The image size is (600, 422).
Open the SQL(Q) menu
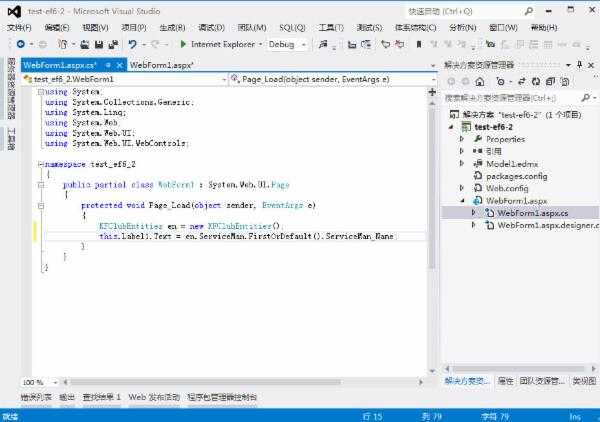(x=292, y=28)
